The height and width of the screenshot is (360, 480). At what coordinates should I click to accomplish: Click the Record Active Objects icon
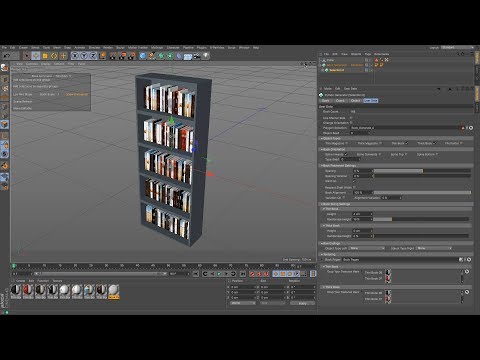(x=252, y=274)
